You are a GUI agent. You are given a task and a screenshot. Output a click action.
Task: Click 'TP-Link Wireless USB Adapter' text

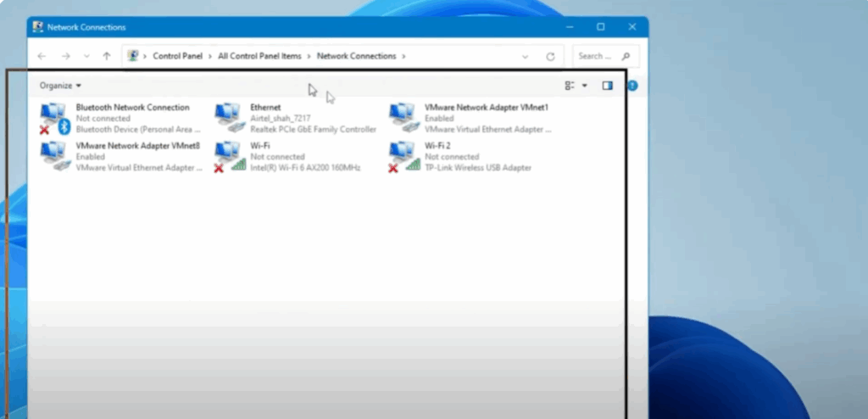click(478, 167)
